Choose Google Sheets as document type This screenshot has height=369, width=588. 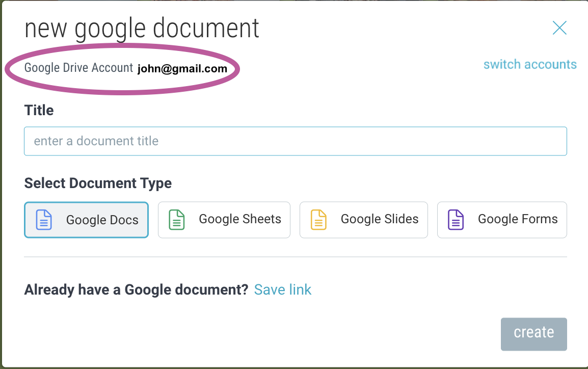(224, 220)
